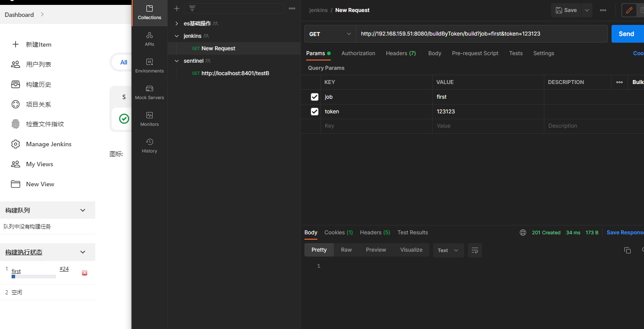Switch to response Cookies (1) tab

(x=339, y=233)
